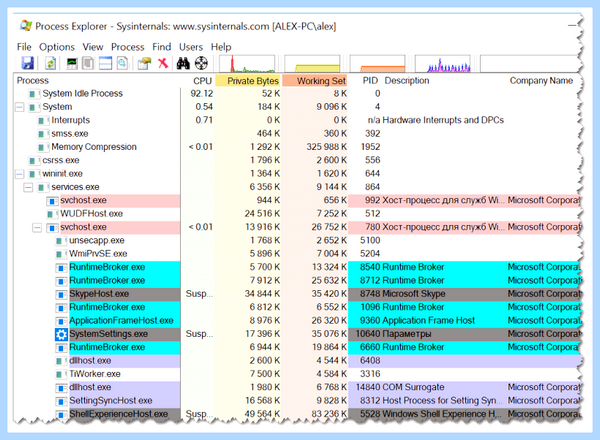Click Hardware Interrupts and DPCs description
Image resolution: width=600 pixels, height=440 pixels.
pos(443,120)
